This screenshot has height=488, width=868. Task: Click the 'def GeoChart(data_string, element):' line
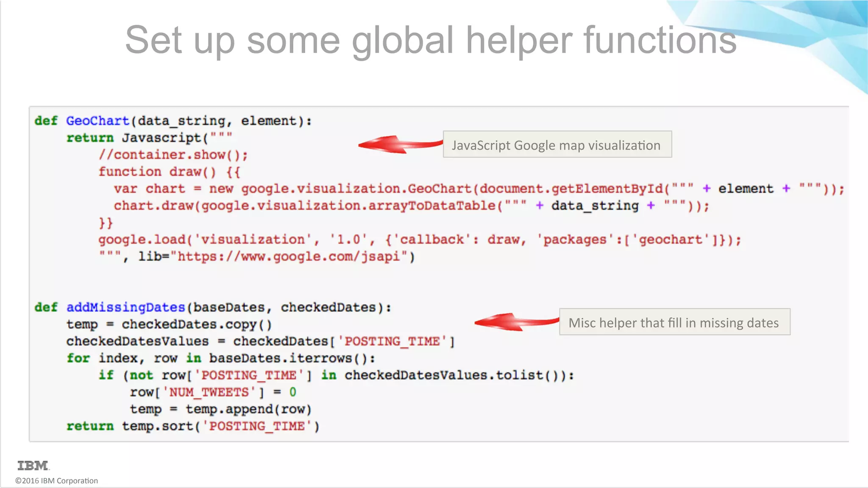coord(173,121)
